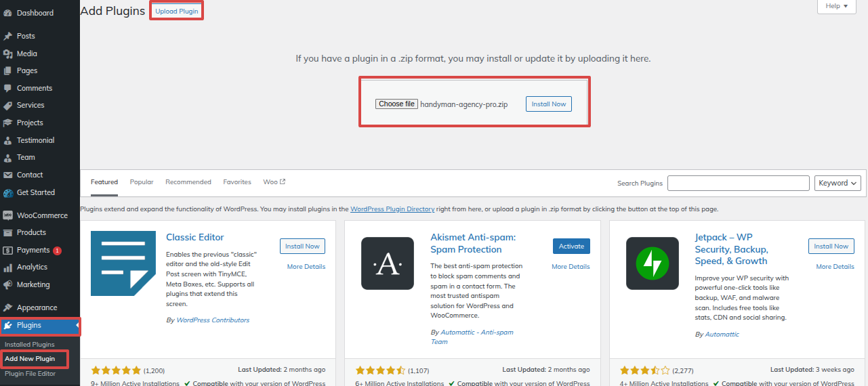868x386 pixels.
Task: Open the Automattic author link under Jetpack
Action: pos(722,335)
